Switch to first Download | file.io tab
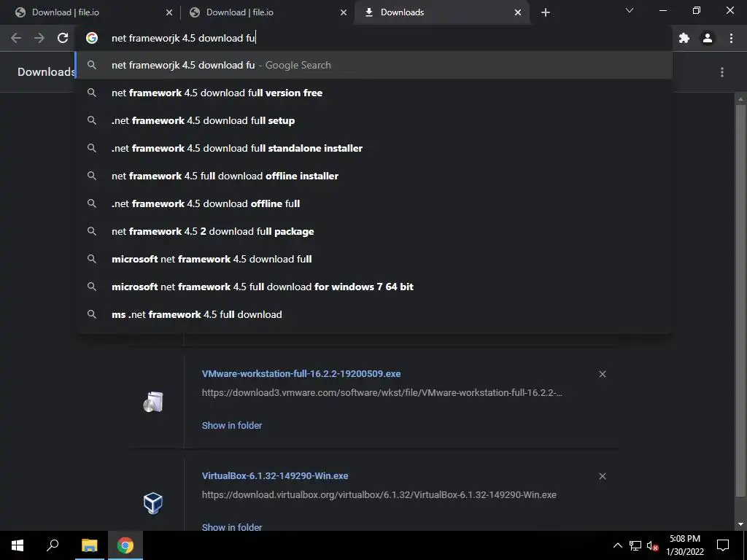The image size is (747, 560). click(93, 12)
